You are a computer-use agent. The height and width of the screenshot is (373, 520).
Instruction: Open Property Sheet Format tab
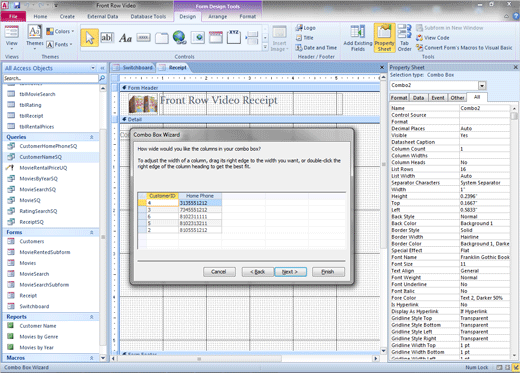pos(399,98)
